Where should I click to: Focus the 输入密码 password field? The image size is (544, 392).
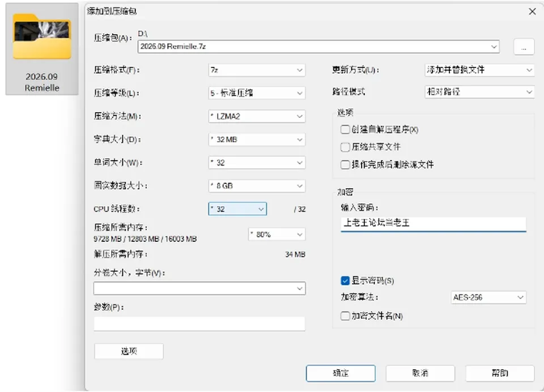click(433, 223)
